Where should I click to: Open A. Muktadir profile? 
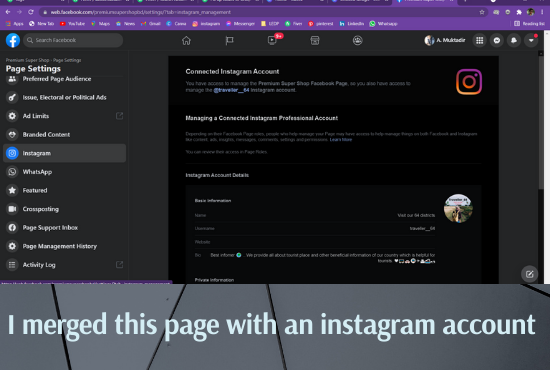pyautogui.click(x=445, y=40)
